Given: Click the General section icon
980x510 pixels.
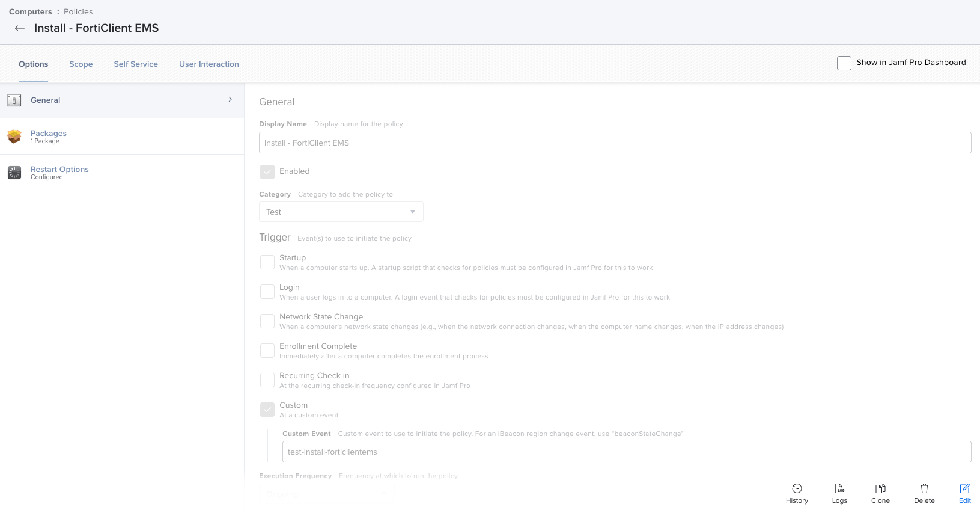Looking at the screenshot, I should click(14, 100).
